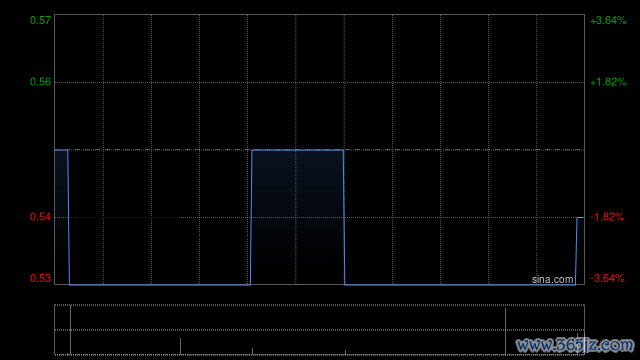Click the tall volume bar at the far left
The image size is (640, 360).
[71, 330]
